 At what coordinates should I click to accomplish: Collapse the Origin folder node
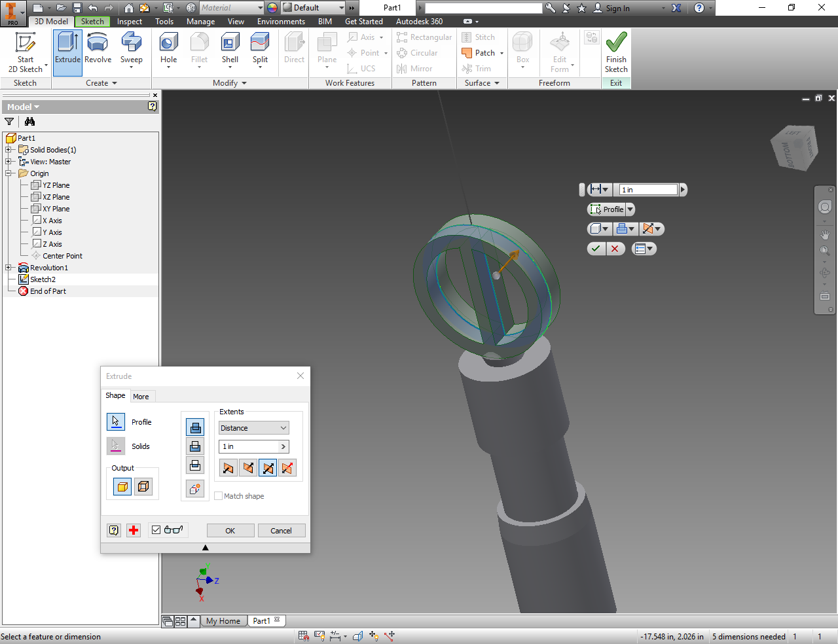pyautogui.click(x=8, y=173)
